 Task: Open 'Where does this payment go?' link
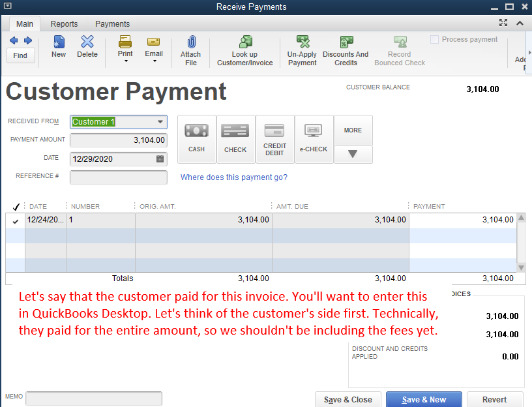(234, 177)
